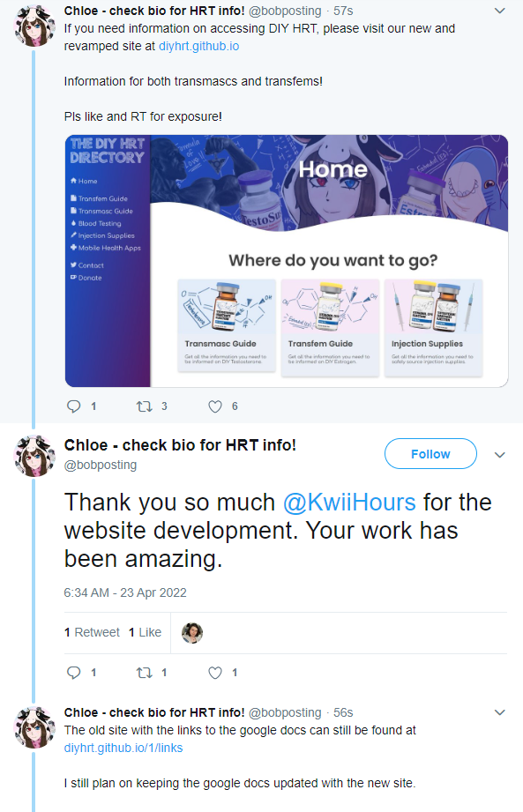
Task: Open Chloe's avatar on the bottom tweet
Action: click(34, 727)
